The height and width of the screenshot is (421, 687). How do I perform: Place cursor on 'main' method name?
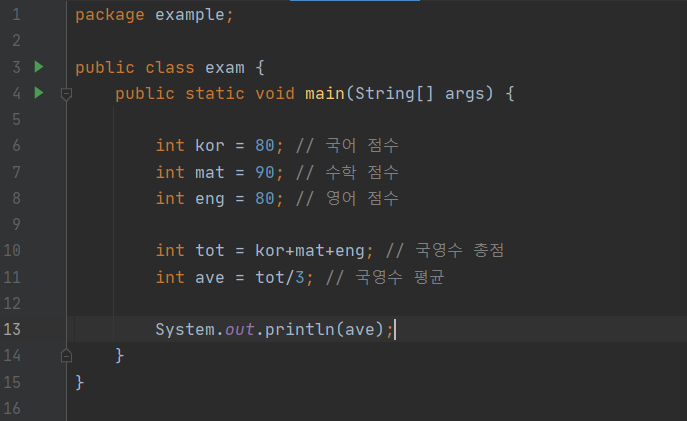point(325,94)
